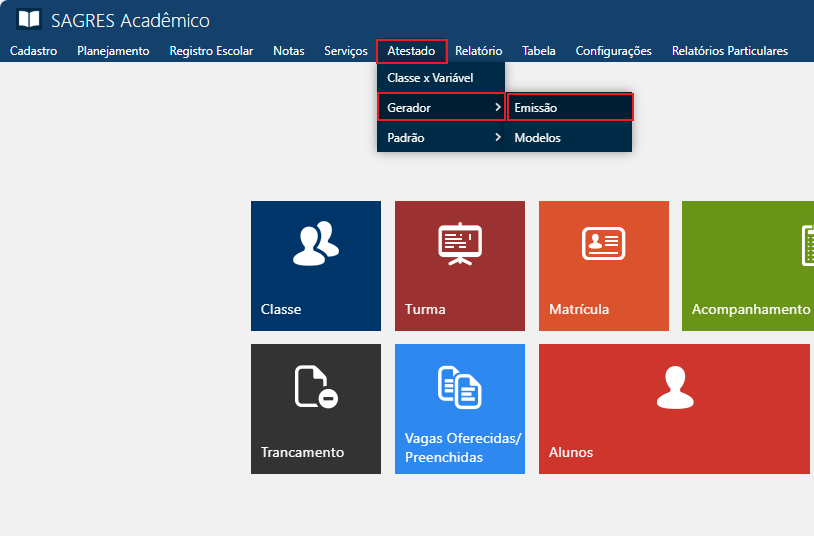
Task: Select Classe x Variável menu entry
Action: click(430, 77)
